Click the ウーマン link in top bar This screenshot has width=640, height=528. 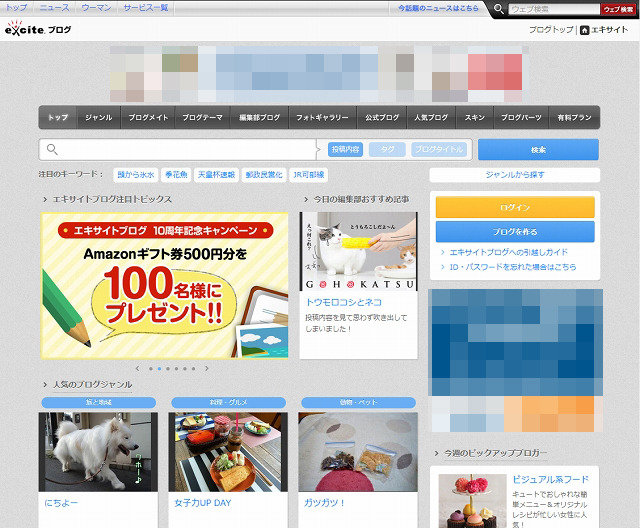click(x=96, y=8)
